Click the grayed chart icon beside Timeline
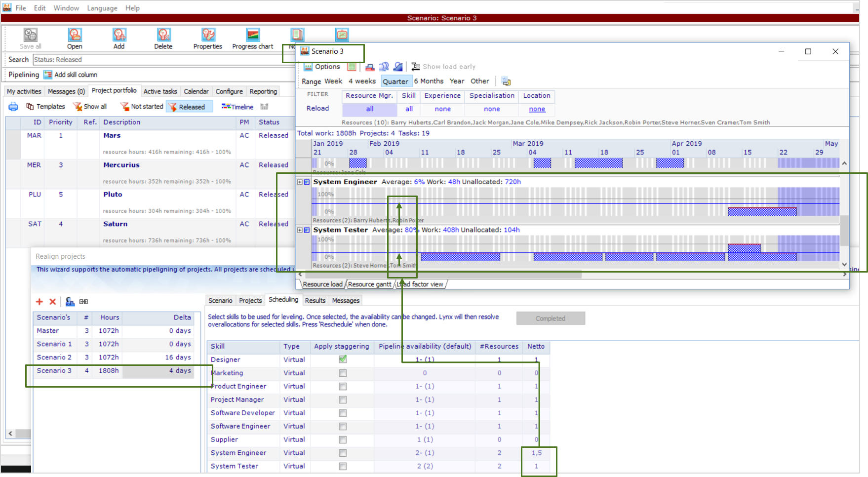 [x=264, y=107]
